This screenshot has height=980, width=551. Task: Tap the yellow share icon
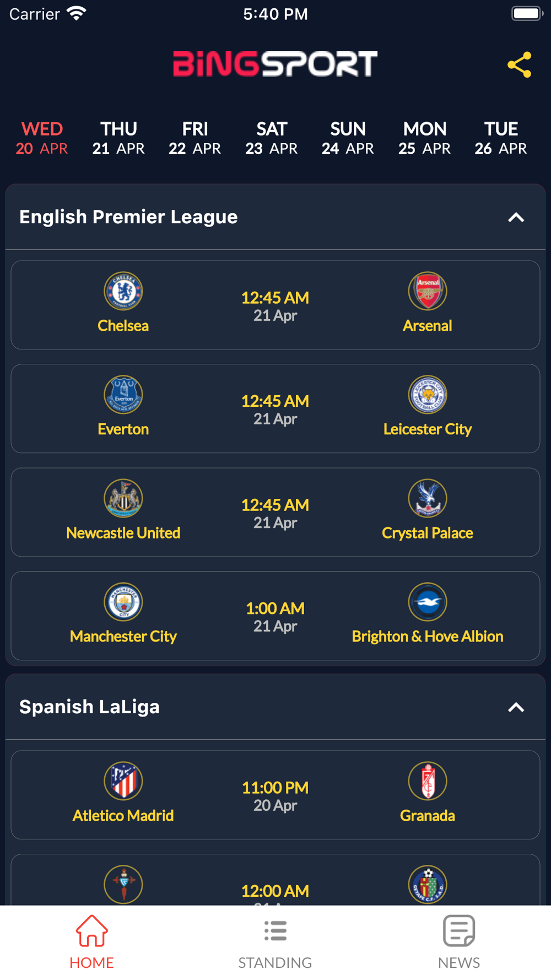(x=519, y=65)
